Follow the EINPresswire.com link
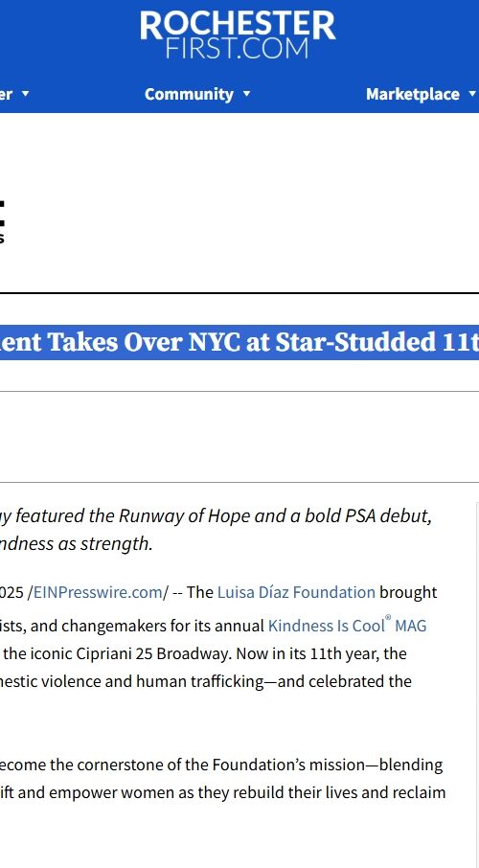479x868 pixels. pos(98,592)
